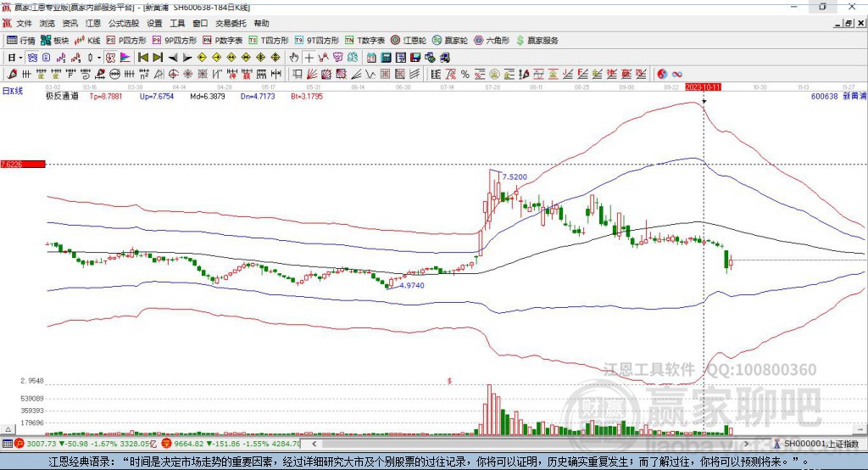Click the first yellow diamond navigation icon
Screen dimensions: 868x470
tap(202, 58)
